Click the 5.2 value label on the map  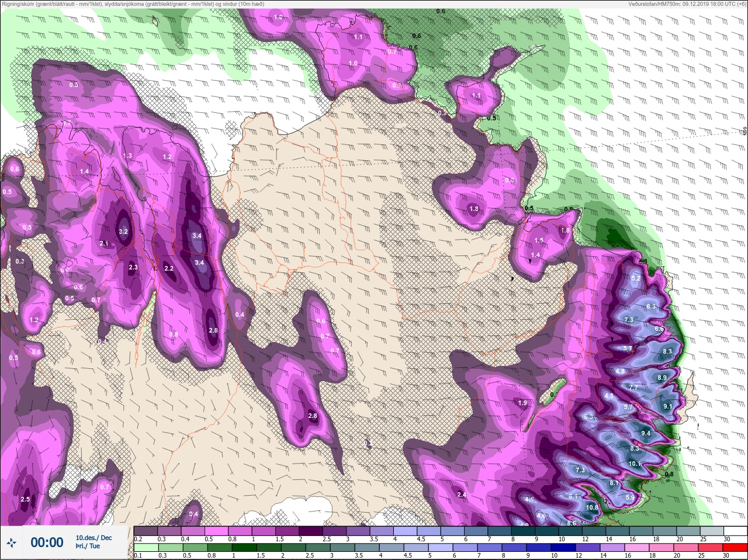coord(636,278)
